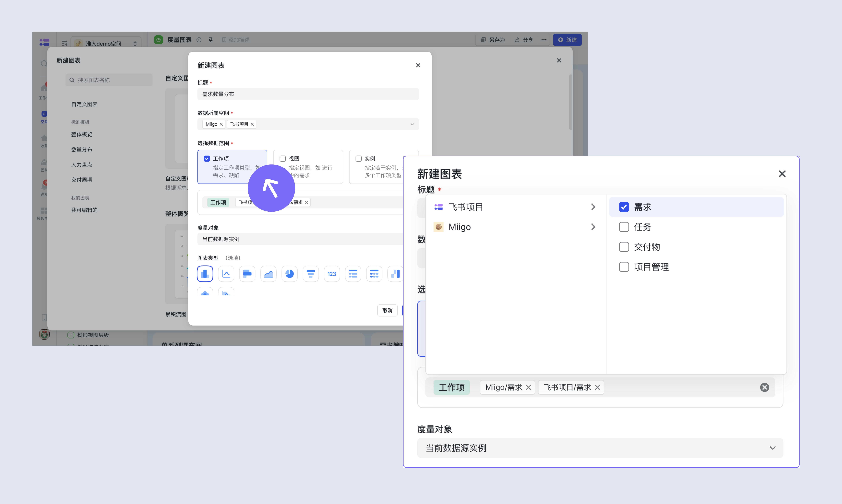Open the 数据所属空间 dropdown arrow

coord(412,124)
